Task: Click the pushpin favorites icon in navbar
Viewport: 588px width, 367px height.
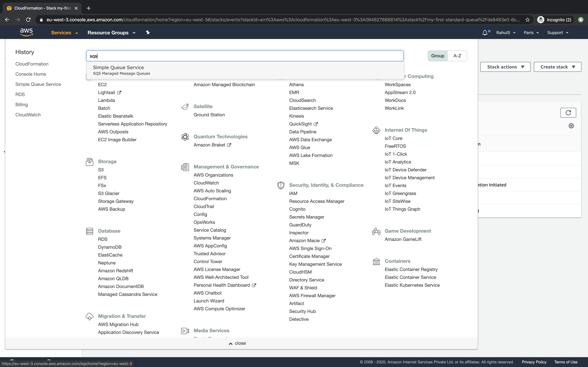Action: (x=148, y=32)
